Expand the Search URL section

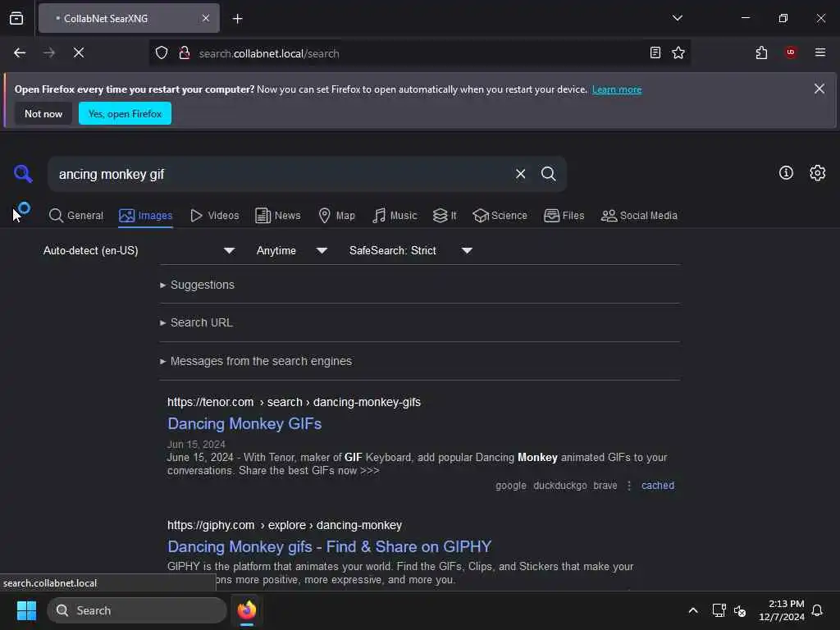coord(197,322)
